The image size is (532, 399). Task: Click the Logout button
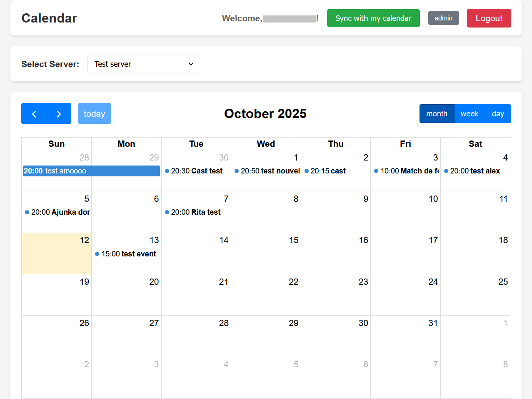(489, 18)
